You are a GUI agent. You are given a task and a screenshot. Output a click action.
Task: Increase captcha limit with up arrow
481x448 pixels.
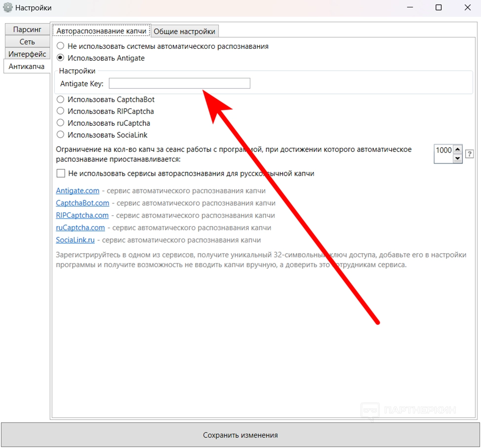(457, 149)
